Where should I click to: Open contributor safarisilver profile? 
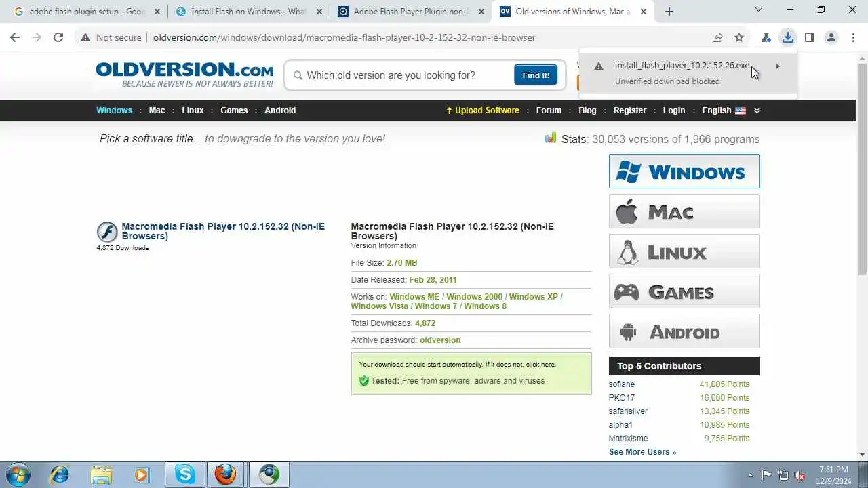coord(628,411)
